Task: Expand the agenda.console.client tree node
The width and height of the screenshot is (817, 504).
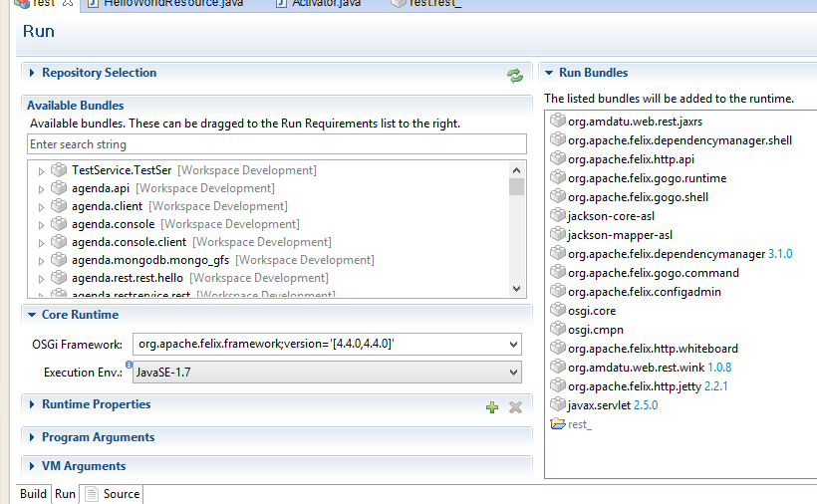Action: click(41, 243)
